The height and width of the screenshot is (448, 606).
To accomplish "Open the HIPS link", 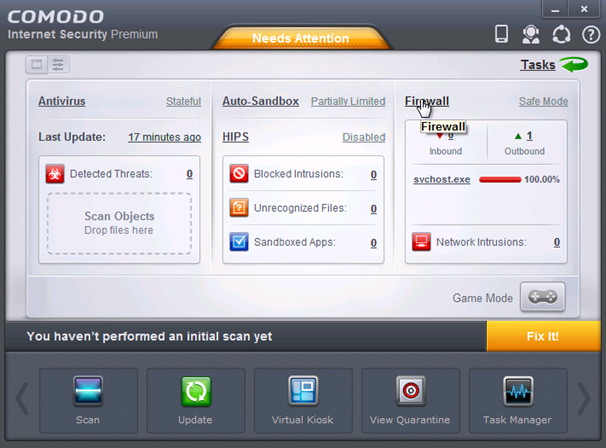I will [x=235, y=137].
